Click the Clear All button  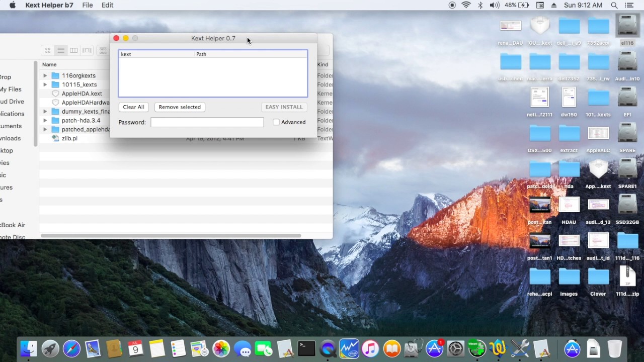[133, 107]
